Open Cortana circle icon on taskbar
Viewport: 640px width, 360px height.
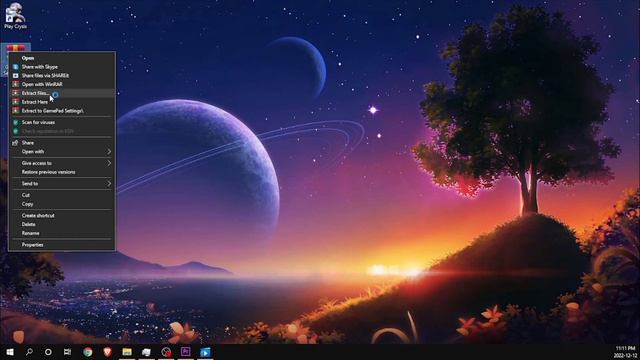[48, 352]
